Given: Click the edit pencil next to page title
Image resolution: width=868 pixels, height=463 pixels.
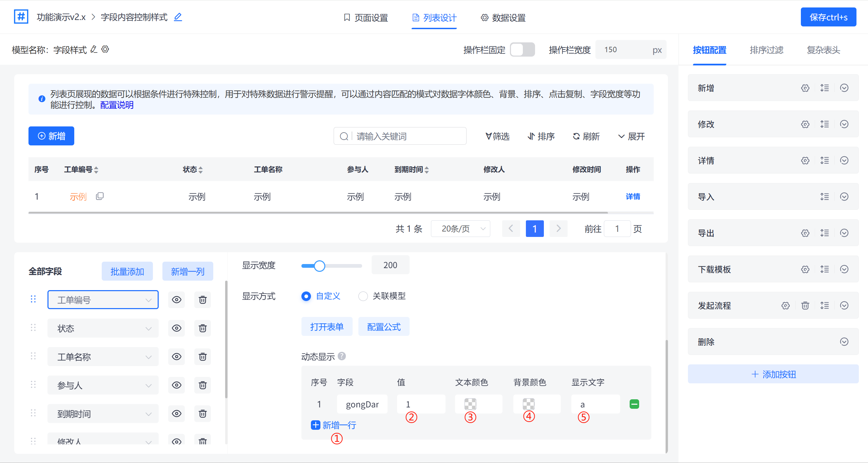Looking at the screenshot, I should tap(178, 17).
